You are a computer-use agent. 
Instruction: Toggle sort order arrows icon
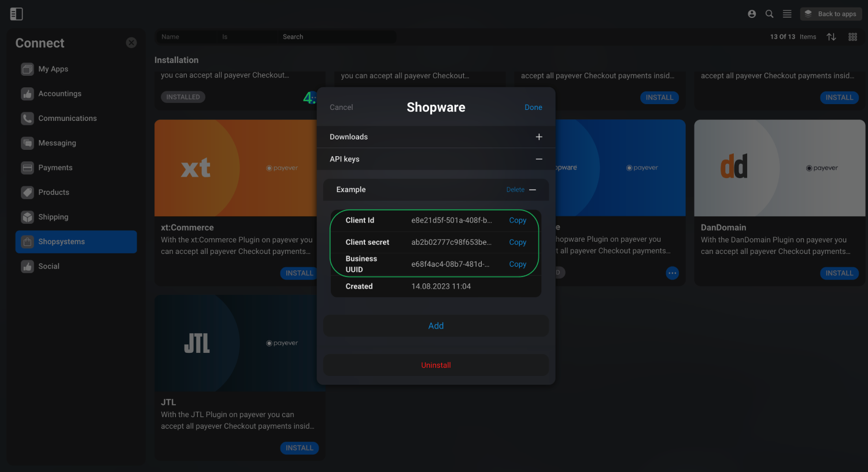(x=831, y=36)
